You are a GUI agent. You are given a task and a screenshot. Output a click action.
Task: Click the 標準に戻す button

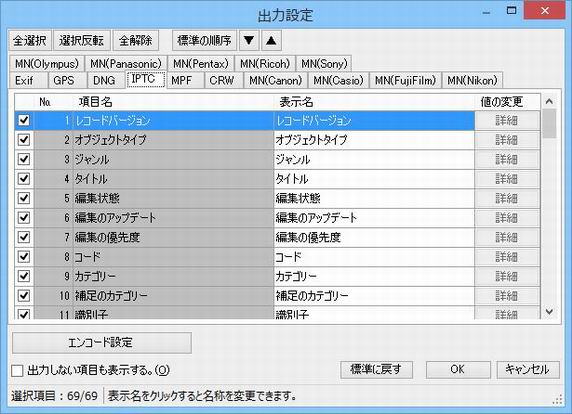[376, 369]
